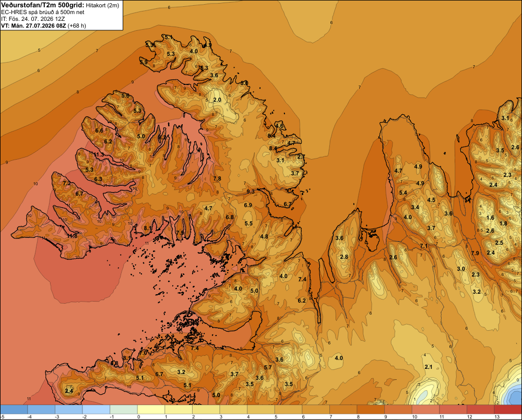Choose the legend swatch between 8 and 9

371,410
